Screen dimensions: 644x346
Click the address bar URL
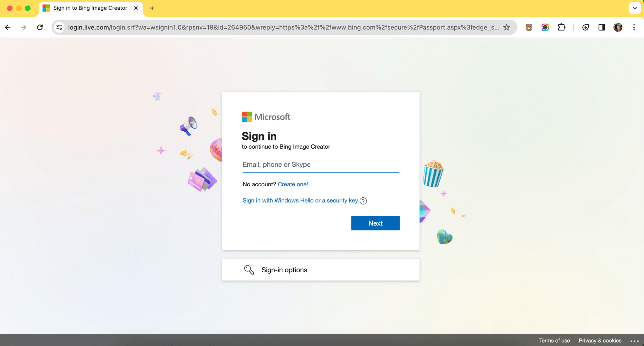[x=283, y=27]
